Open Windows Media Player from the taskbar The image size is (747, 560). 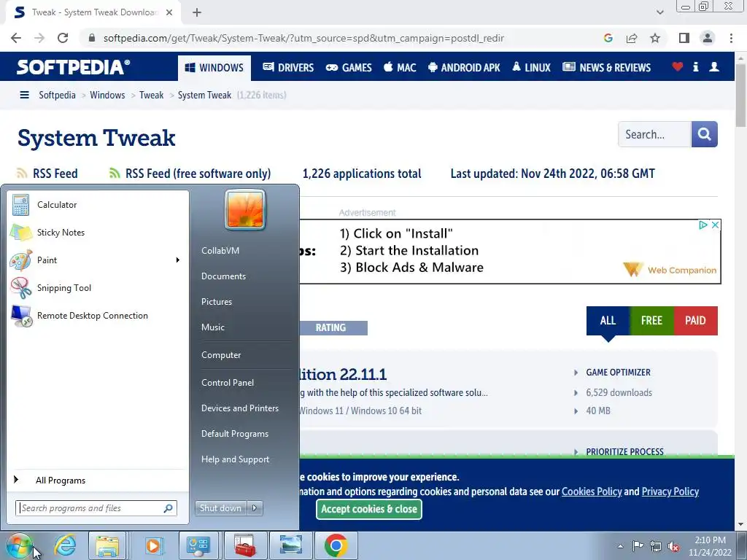pyautogui.click(x=153, y=545)
